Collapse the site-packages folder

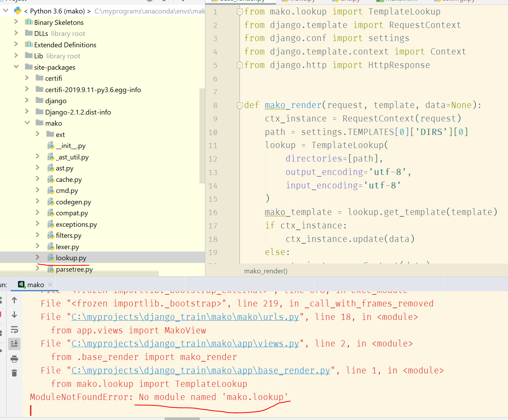[x=16, y=67]
